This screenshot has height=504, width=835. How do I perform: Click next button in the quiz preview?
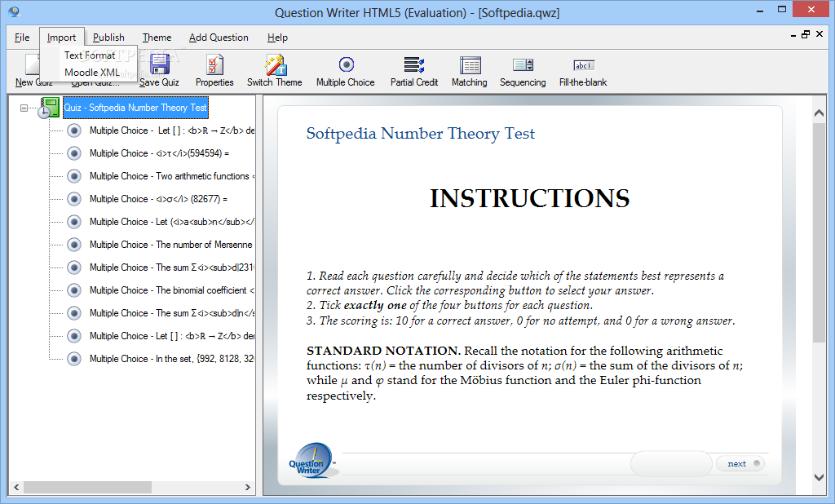tap(740, 463)
